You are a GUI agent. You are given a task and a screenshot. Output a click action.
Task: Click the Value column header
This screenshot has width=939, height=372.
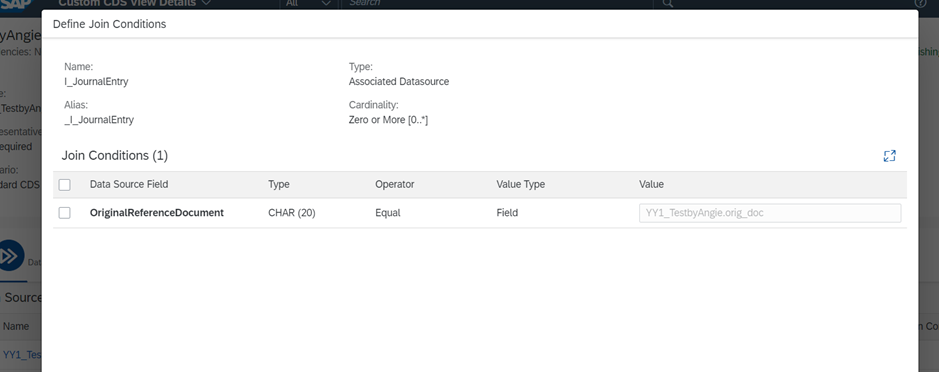point(651,184)
